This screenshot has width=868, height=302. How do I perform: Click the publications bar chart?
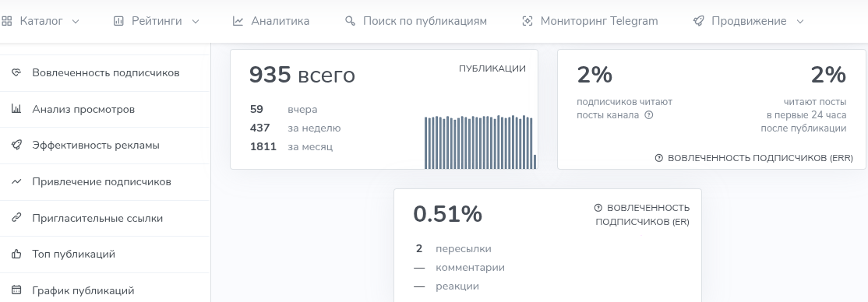(x=480, y=142)
